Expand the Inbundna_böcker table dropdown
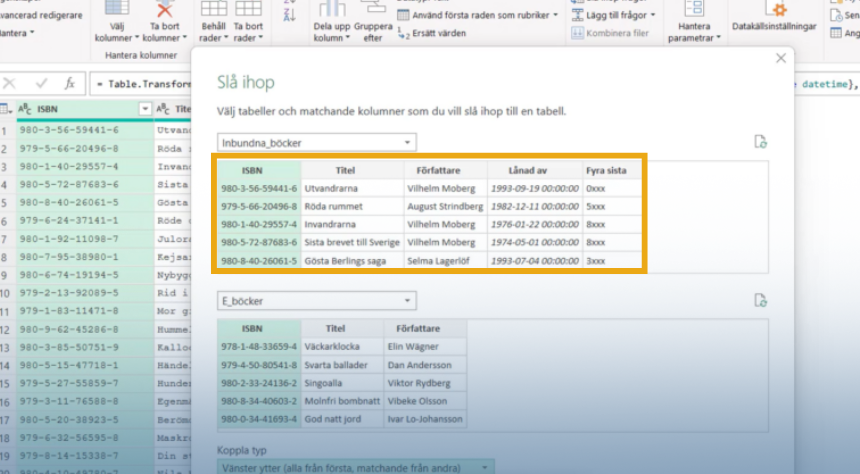Screen dimensions: 860x474 [406, 142]
